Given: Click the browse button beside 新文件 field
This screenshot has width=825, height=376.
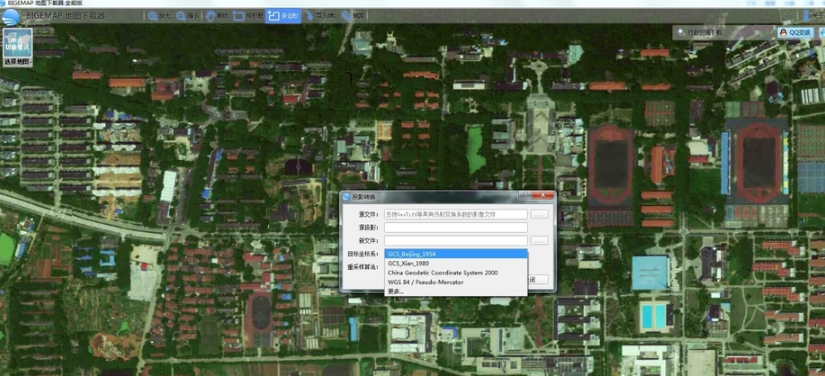Looking at the screenshot, I should 539,241.
